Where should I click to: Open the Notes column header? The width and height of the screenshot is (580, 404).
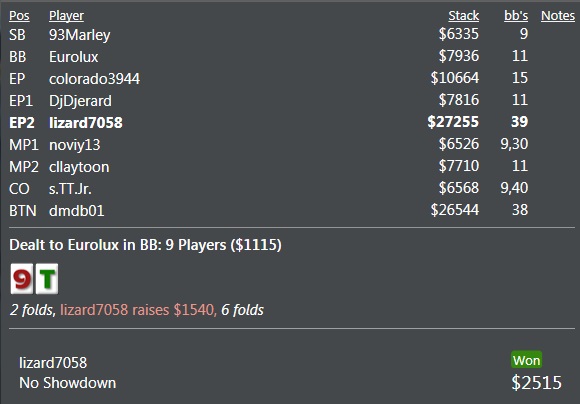point(558,16)
